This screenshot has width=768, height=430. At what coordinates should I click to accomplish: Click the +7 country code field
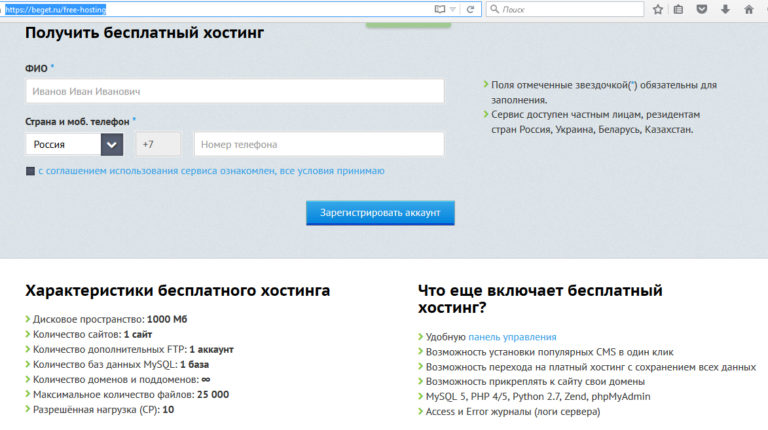click(158, 144)
